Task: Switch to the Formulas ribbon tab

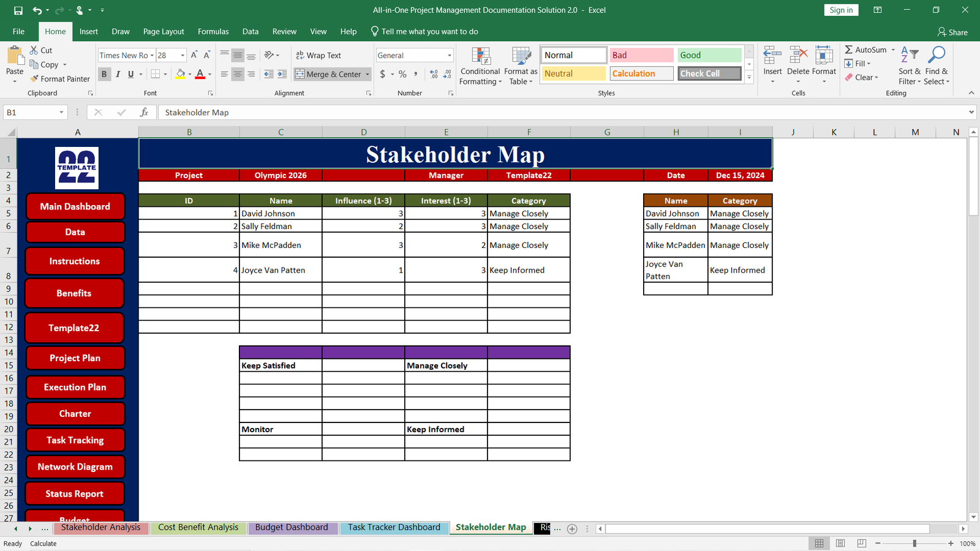Action: point(213,31)
